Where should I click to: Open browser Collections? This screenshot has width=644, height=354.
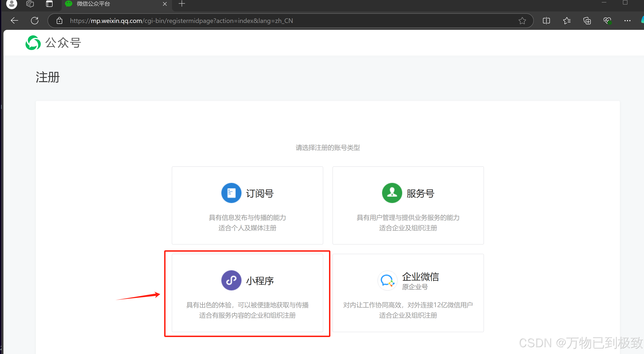coord(587,20)
